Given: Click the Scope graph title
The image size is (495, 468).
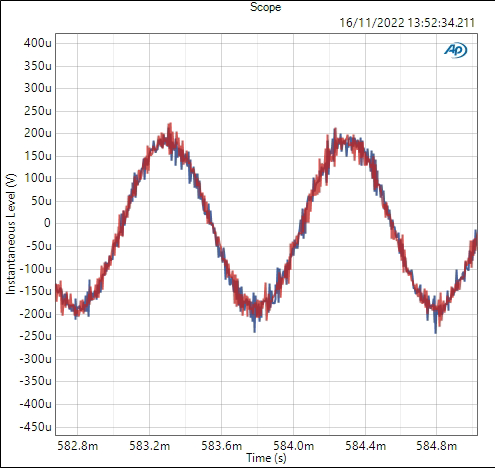Looking at the screenshot, I should 265,7.
